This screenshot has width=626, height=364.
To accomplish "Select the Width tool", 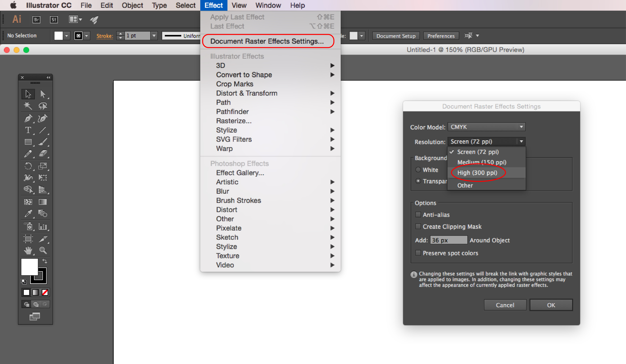I will [28, 177].
